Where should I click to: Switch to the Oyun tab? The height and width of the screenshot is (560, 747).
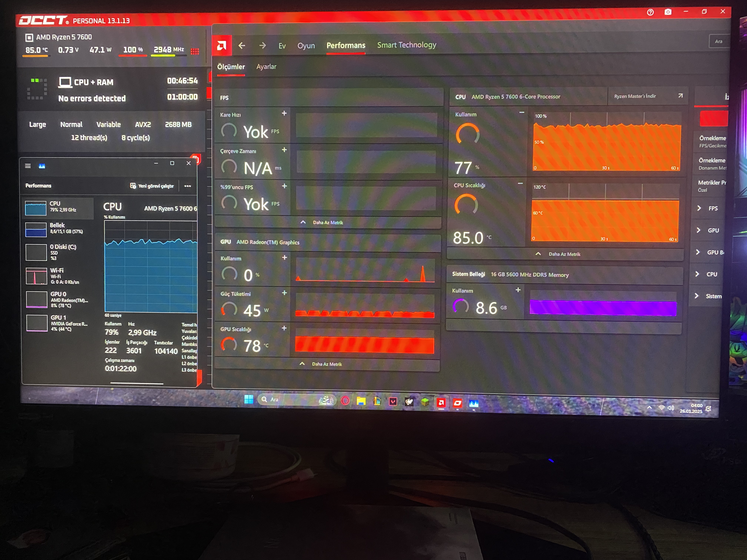pos(306,46)
